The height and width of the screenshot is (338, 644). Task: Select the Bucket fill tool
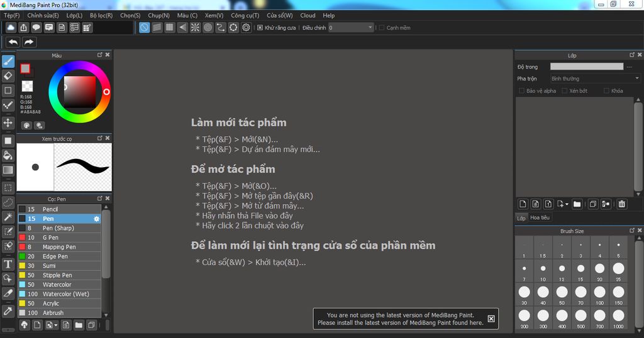click(8, 155)
